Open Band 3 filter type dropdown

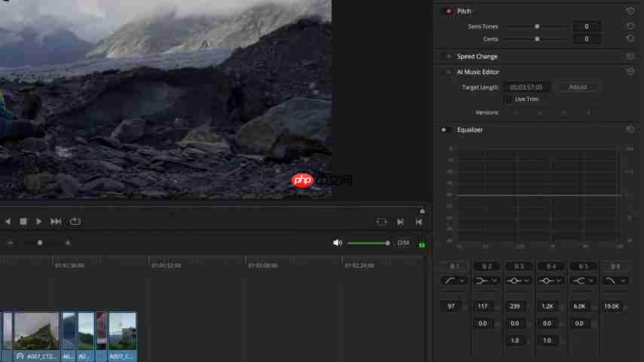[518, 281]
